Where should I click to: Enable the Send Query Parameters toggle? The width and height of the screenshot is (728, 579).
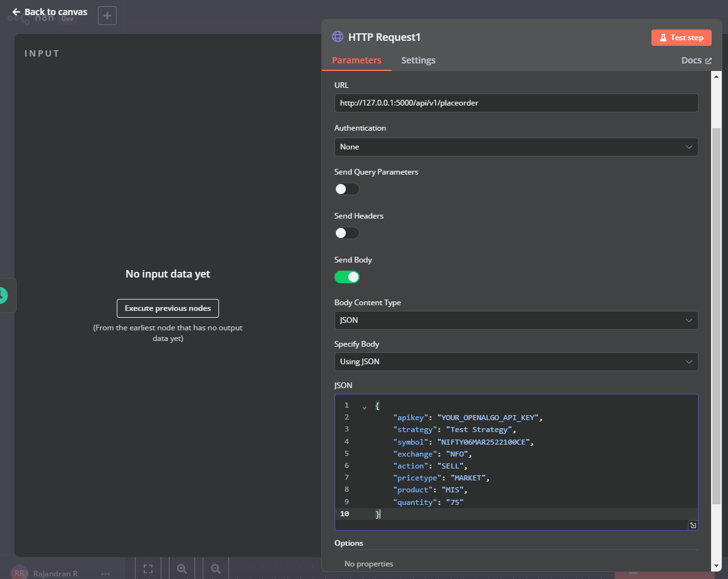[346, 189]
